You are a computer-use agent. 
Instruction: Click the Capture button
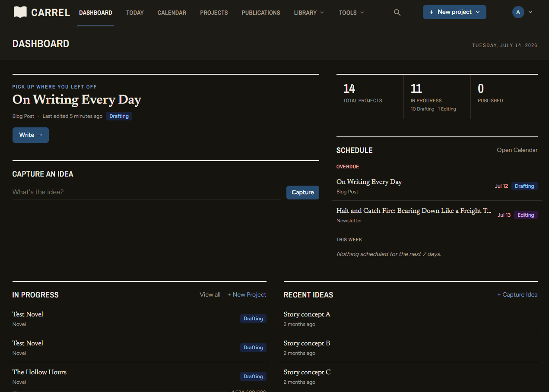pos(303,192)
